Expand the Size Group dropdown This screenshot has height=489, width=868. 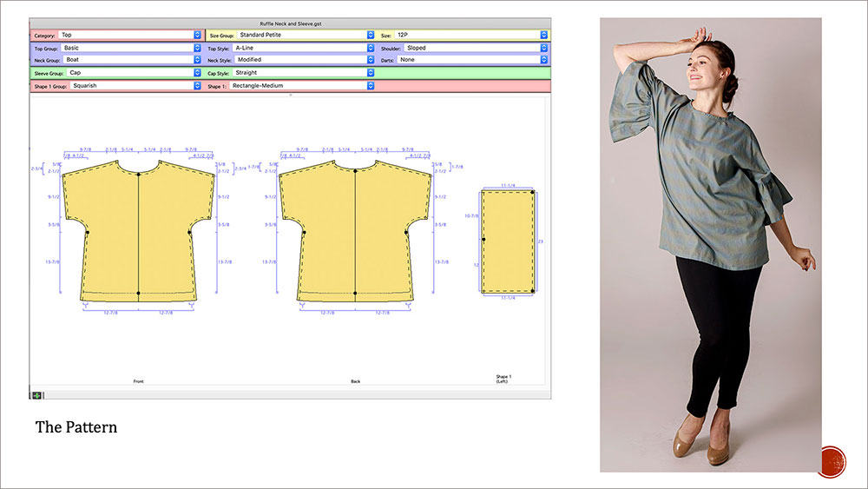point(304,36)
